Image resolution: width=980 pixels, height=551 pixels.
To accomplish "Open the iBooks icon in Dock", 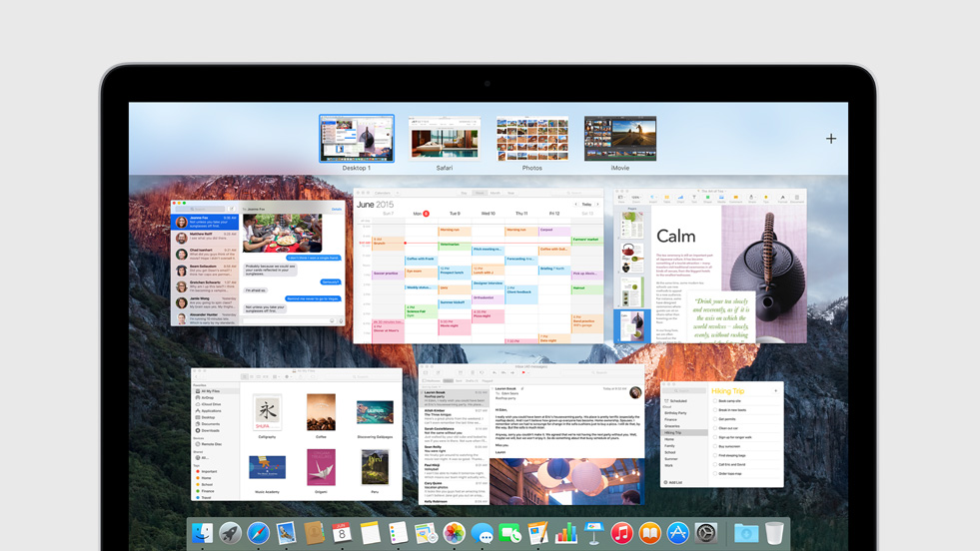I will 649,534.
